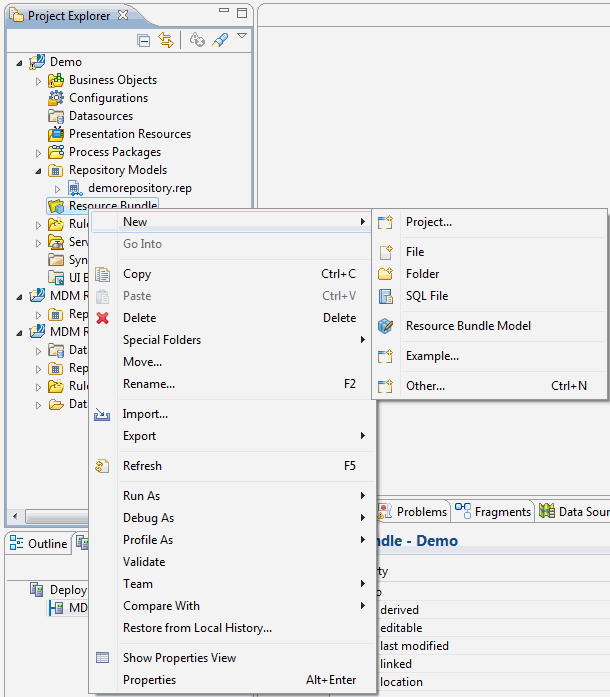Open the Project Explorer view menu arrow

(242, 36)
